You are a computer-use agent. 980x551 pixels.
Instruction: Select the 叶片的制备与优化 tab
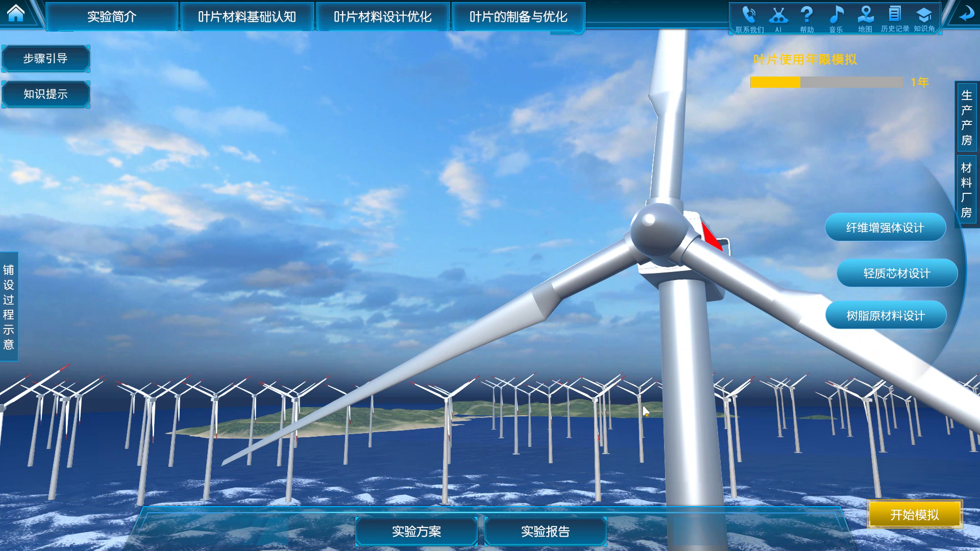(518, 17)
